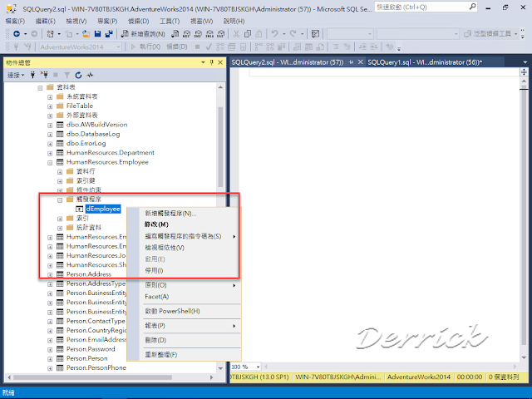Close the 物件總管 Object Explorer panel
532x399 pixels.
point(220,62)
